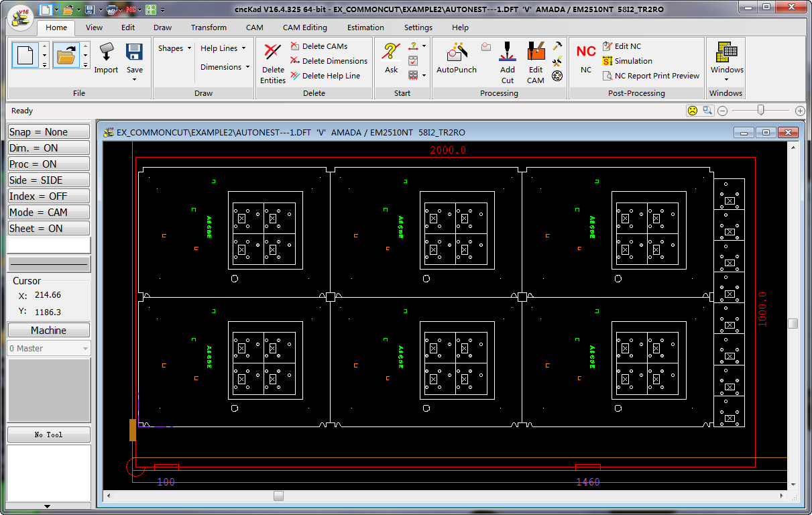Click the crossed tools icon in Processing group
Image resolution: width=812 pixels, height=515 pixels.
(557, 61)
